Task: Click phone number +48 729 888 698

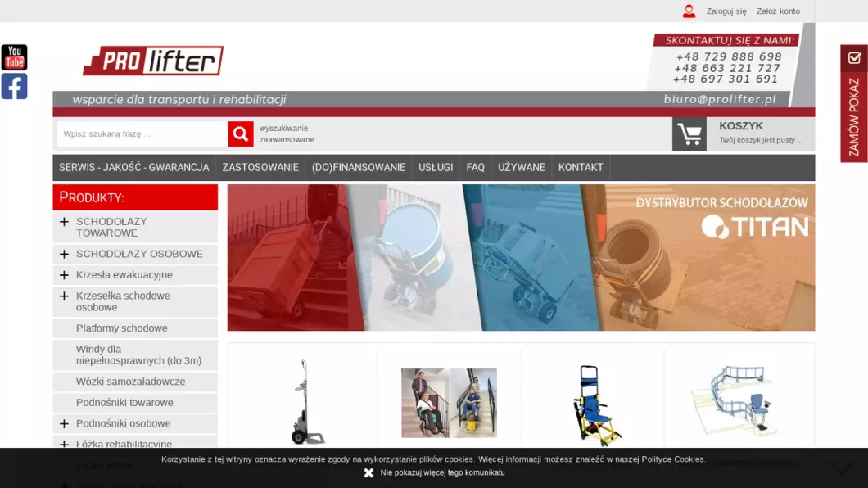Action: click(x=729, y=57)
